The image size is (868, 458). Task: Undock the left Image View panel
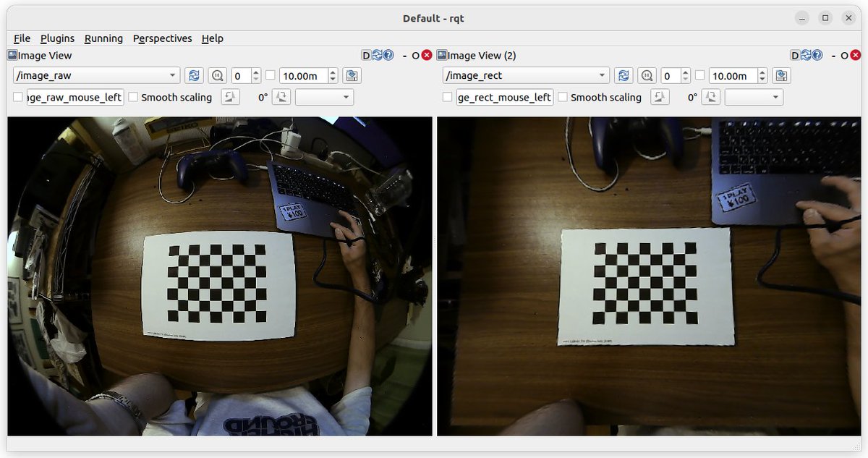tap(416, 55)
